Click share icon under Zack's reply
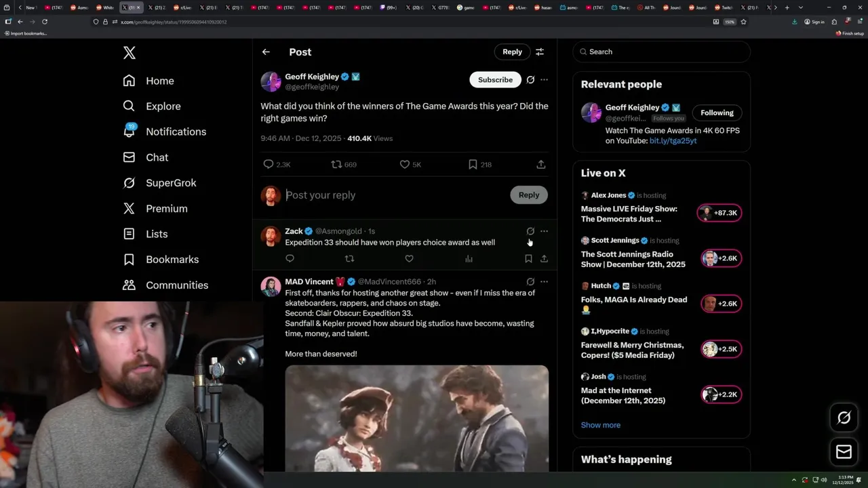 click(x=544, y=258)
